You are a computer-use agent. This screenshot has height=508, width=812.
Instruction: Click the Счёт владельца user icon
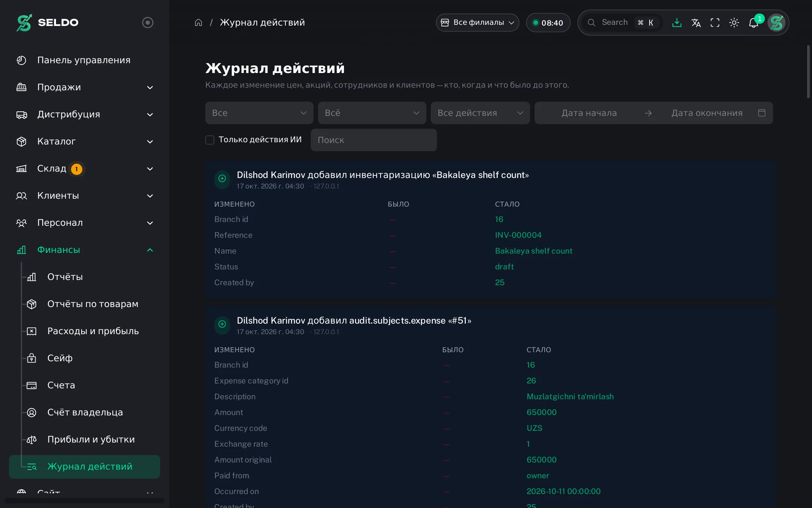(32, 412)
